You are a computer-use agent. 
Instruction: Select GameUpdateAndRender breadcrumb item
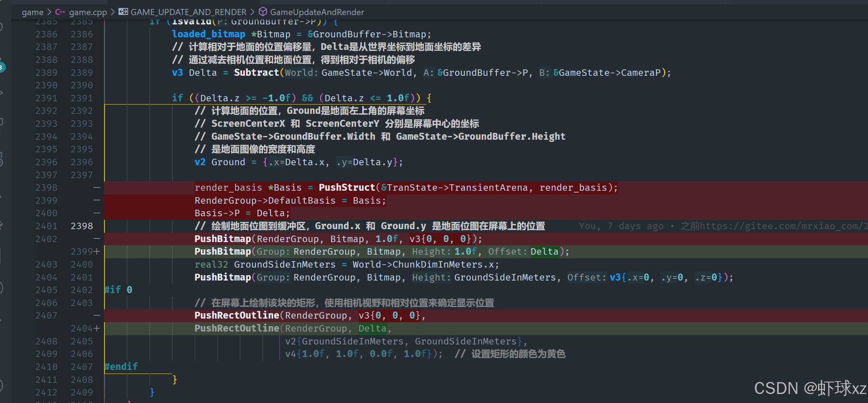click(x=317, y=12)
